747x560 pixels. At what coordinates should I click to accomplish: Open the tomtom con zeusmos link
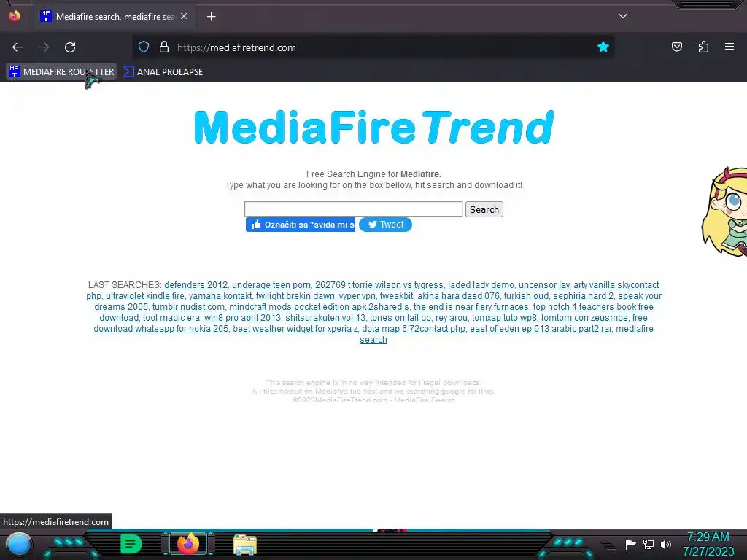(x=584, y=318)
